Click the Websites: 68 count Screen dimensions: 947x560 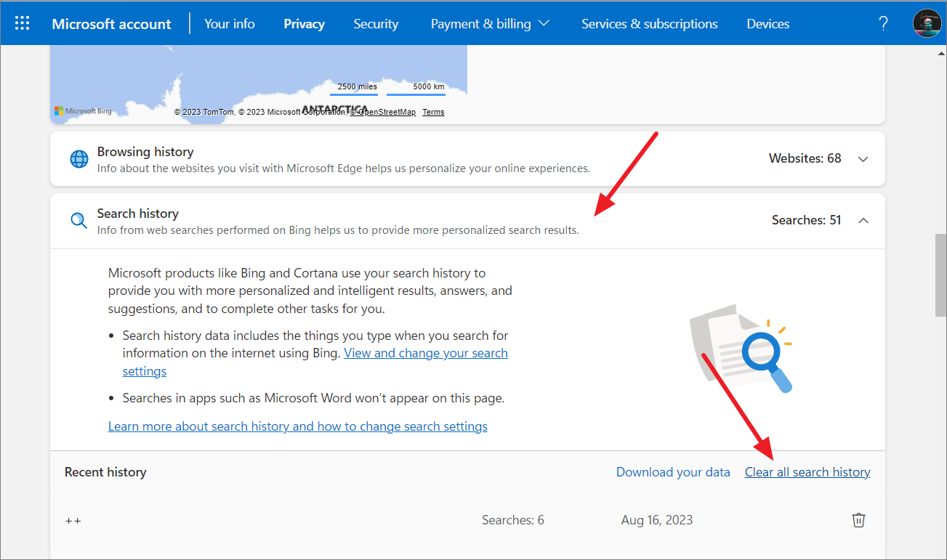[805, 158]
